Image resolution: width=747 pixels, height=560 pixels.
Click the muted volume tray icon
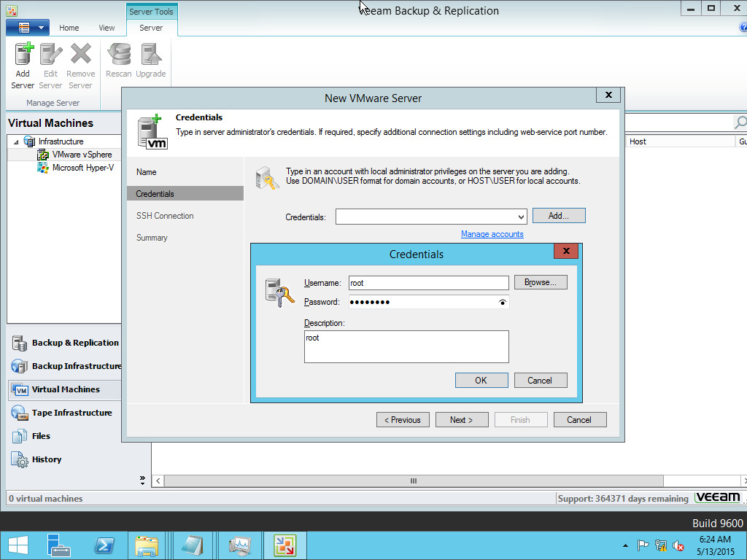(x=678, y=545)
